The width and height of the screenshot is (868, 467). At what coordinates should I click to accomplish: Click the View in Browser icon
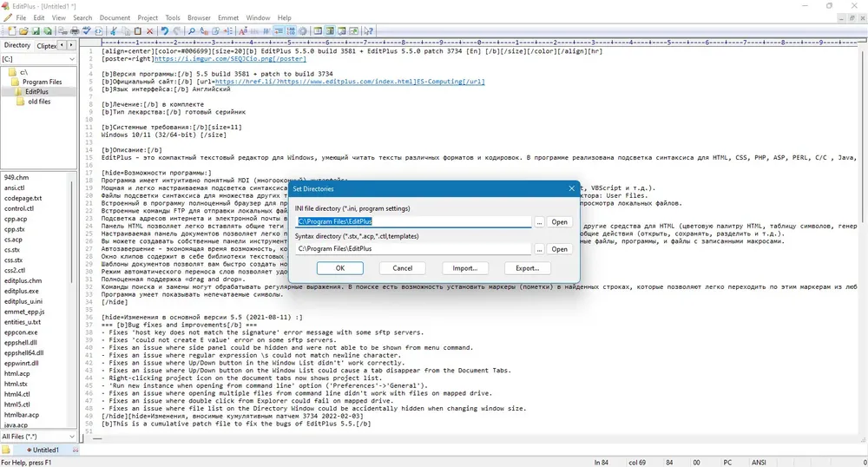[99, 31]
